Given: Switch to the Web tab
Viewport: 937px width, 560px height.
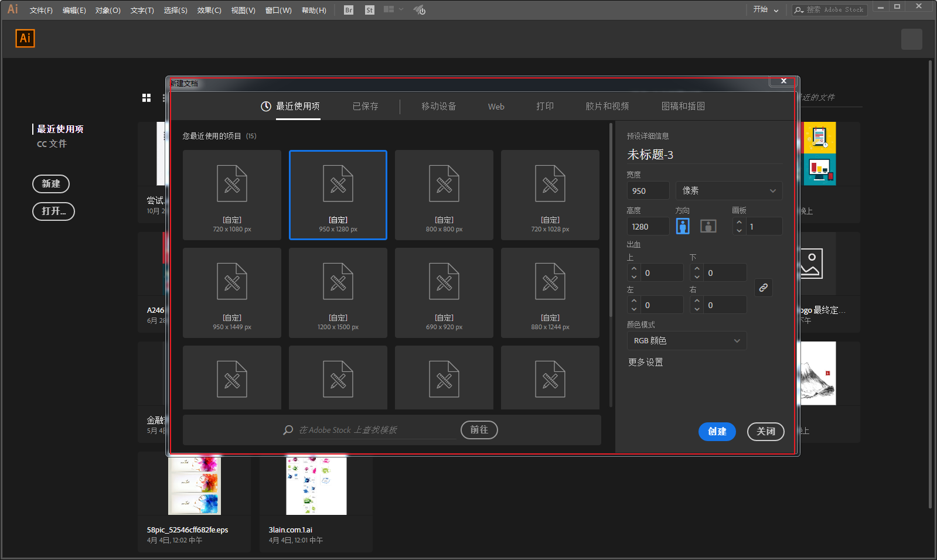Looking at the screenshot, I should [496, 107].
